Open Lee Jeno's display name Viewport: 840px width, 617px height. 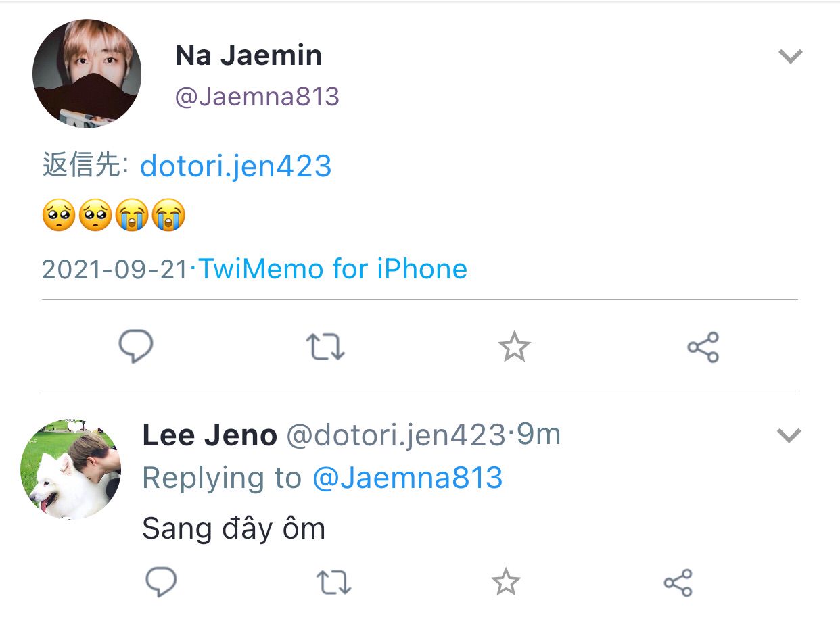(210, 436)
